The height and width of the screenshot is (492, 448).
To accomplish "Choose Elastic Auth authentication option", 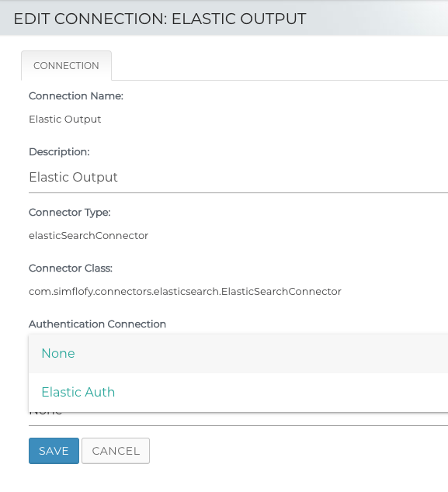I will coord(238,392).
